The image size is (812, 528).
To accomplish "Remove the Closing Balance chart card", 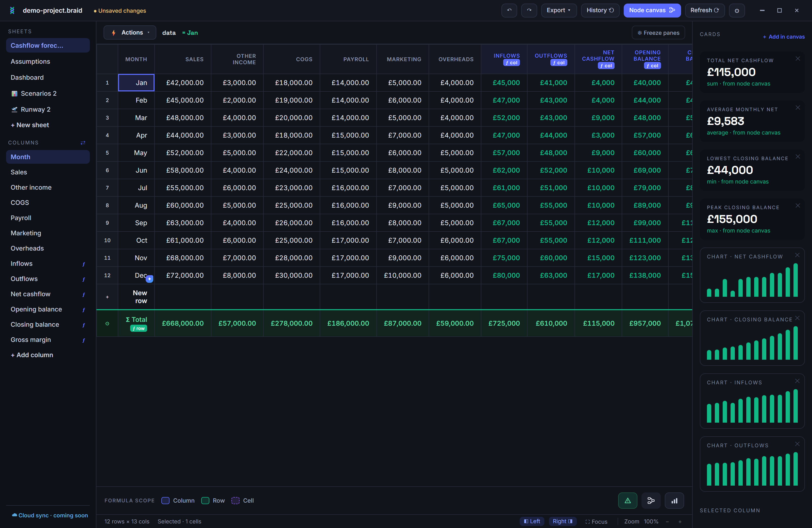I will [797, 318].
